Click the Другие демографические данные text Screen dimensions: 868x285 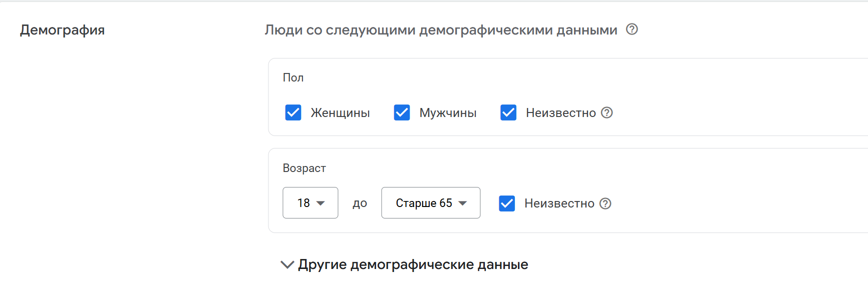coord(413,264)
